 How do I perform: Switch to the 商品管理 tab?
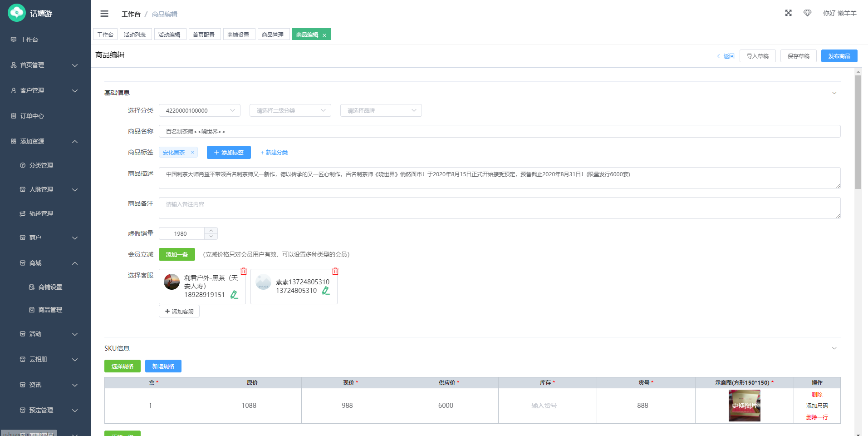tap(273, 35)
